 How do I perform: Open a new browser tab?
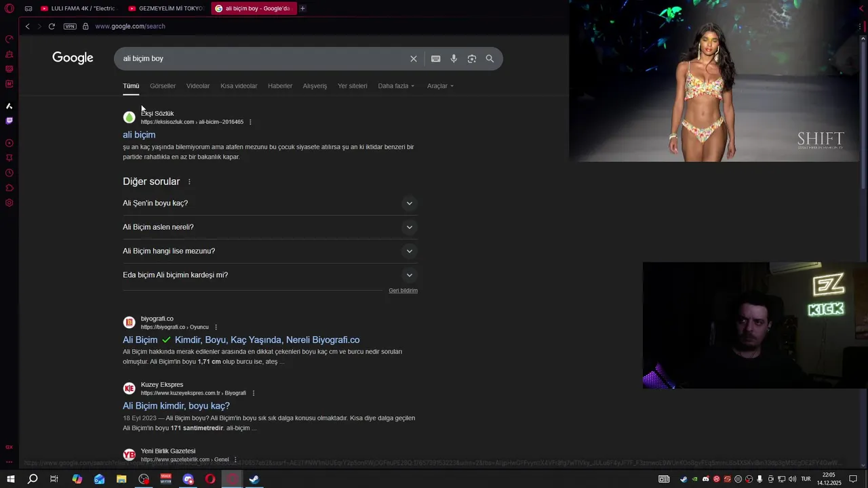pyautogui.click(x=302, y=9)
